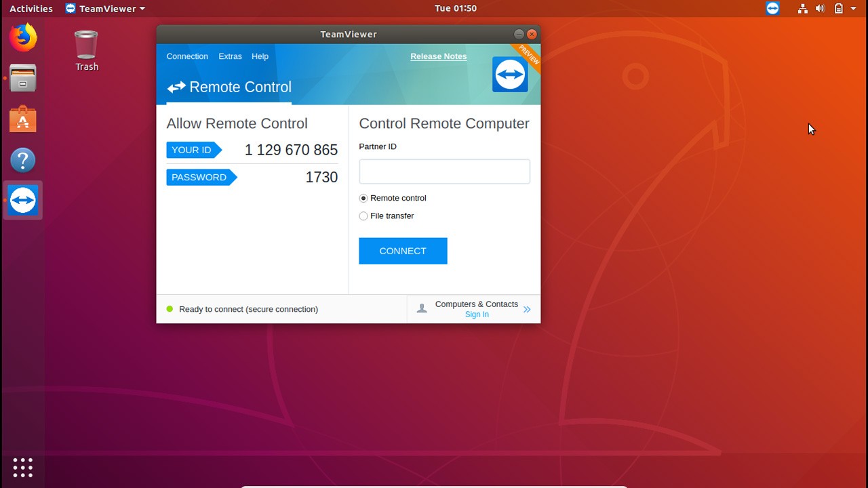Image resolution: width=868 pixels, height=488 pixels.
Task: Click the volume speaker icon
Action: tap(820, 9)
